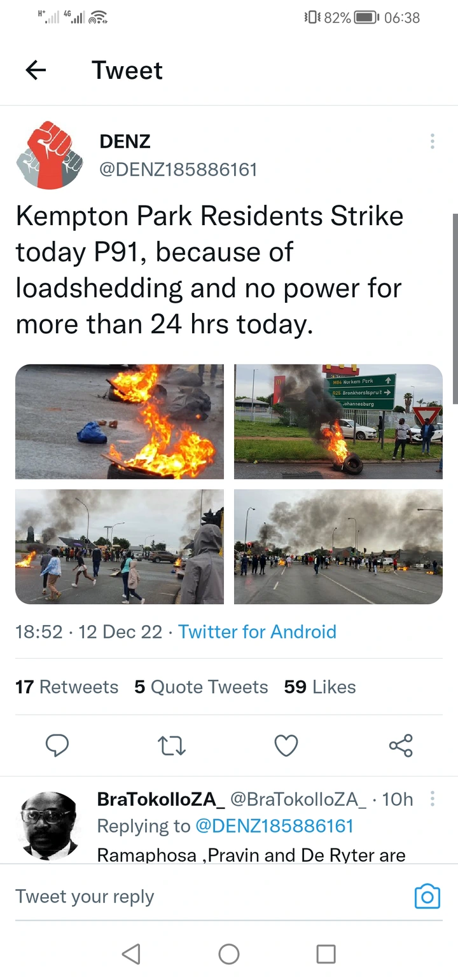Tap the Tweet your reply field
This screenshot has height=980, width=458.
[210, 896]
